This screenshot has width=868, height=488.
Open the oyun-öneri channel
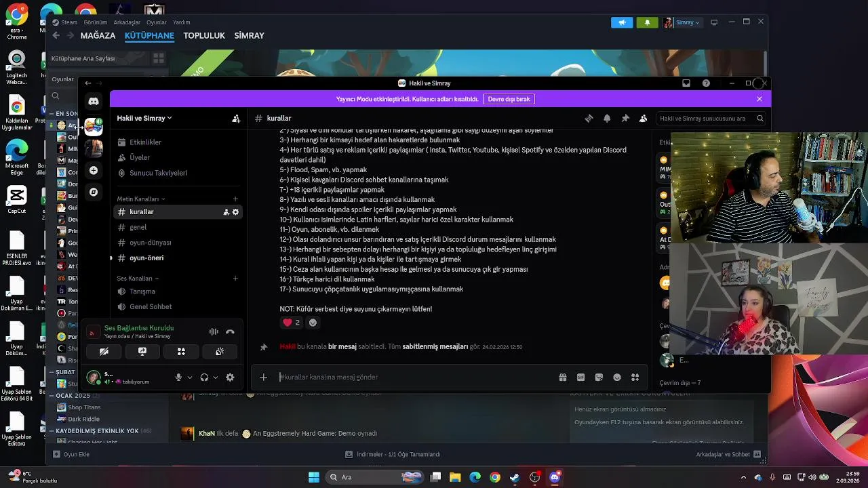(x=176, y=258)
